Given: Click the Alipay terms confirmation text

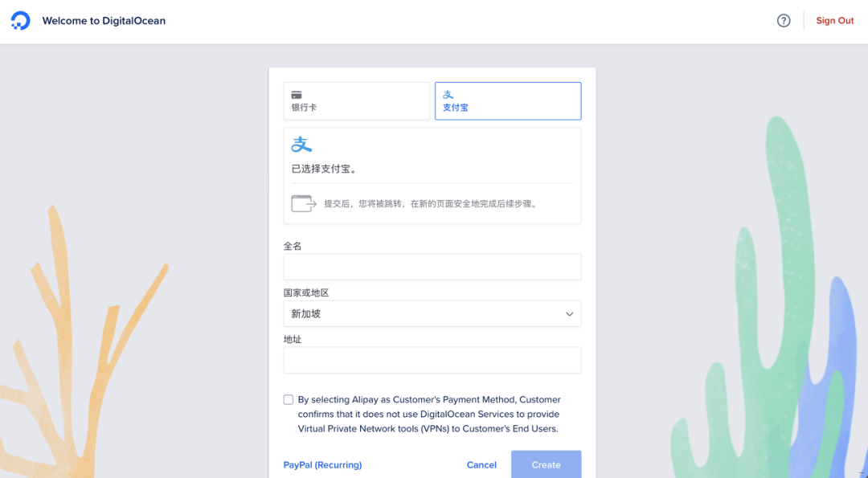Looking at the screenshot, I should [x=429, y=414].
